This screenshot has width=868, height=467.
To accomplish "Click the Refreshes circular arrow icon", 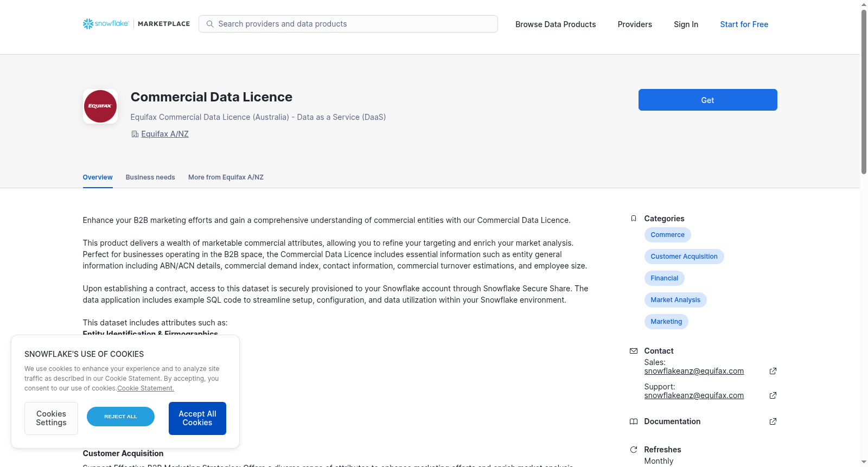I will 634,450.
